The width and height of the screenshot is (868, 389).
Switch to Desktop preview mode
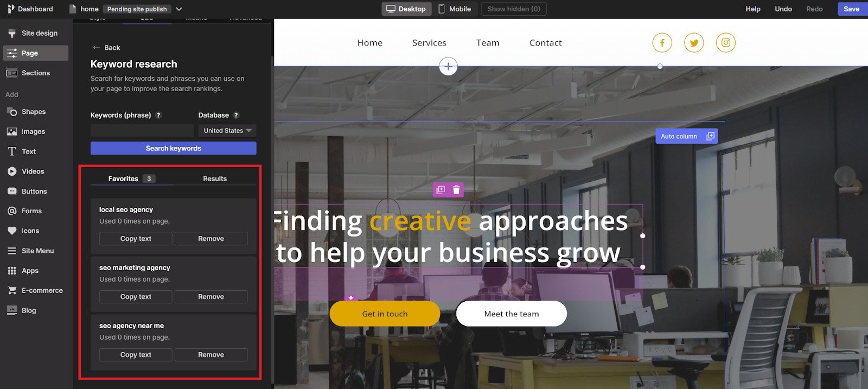406,9
